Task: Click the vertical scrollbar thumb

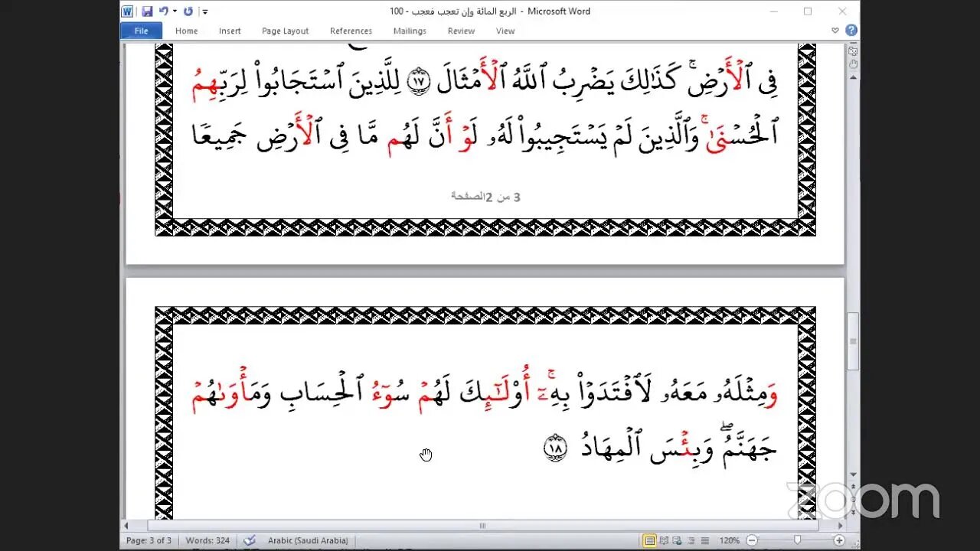Action: (853, 341)
